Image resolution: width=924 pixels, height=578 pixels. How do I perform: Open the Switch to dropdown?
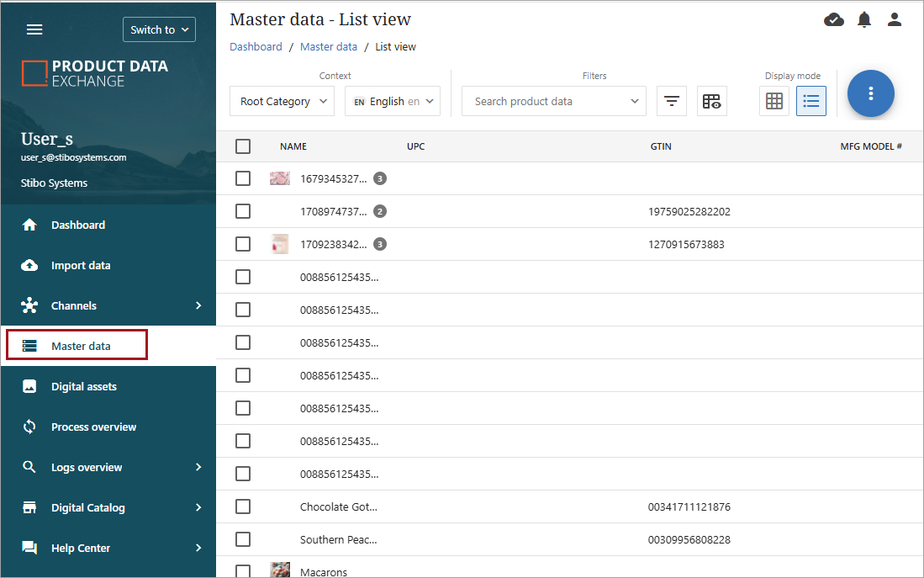pyautogui.click(x=159, y=29)
